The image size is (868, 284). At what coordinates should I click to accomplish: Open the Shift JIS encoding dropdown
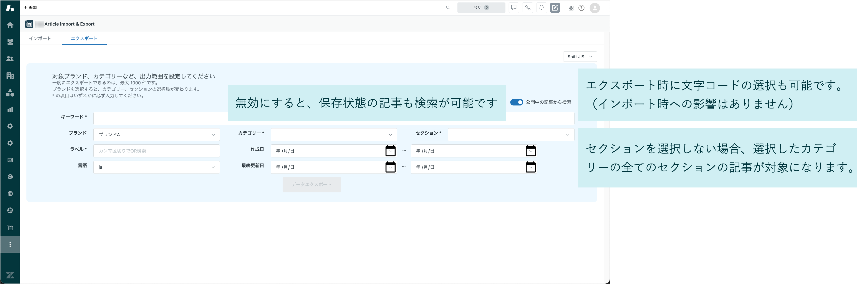click(x=580, y=57)
